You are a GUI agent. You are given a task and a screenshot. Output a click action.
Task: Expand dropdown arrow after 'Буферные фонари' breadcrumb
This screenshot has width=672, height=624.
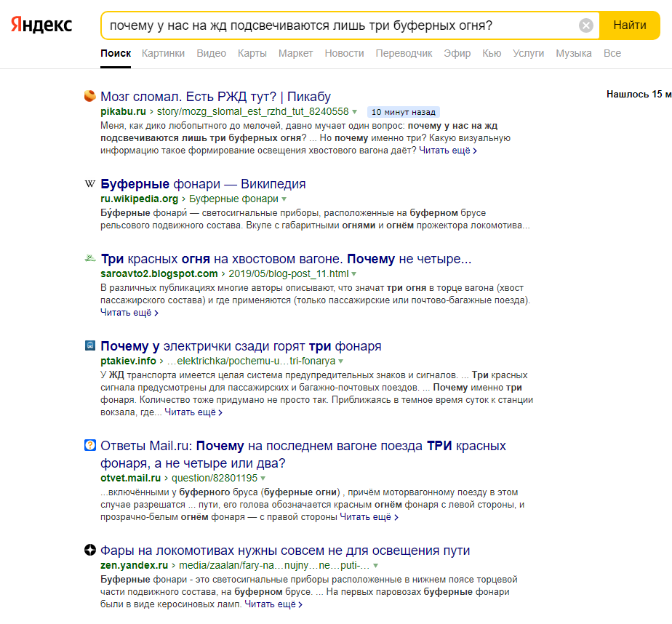pos(284,199)
